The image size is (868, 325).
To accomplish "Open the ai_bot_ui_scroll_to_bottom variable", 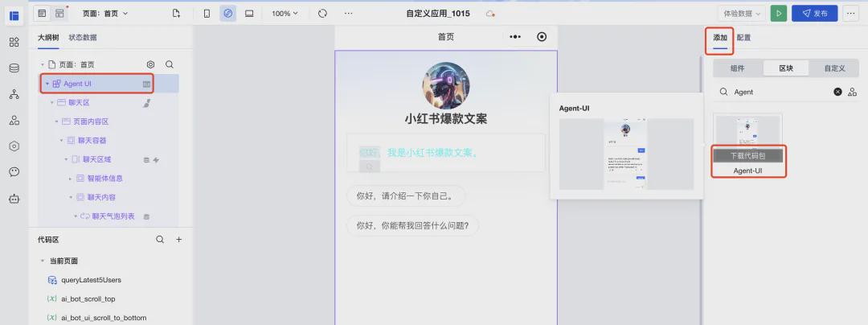I will (x=104, y=317).
